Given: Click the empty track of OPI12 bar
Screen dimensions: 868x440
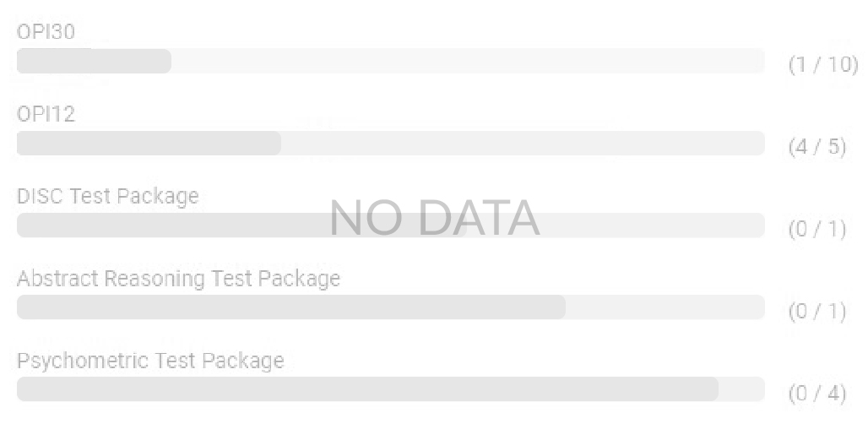Looking at the screenshot, I should point(522,144).
